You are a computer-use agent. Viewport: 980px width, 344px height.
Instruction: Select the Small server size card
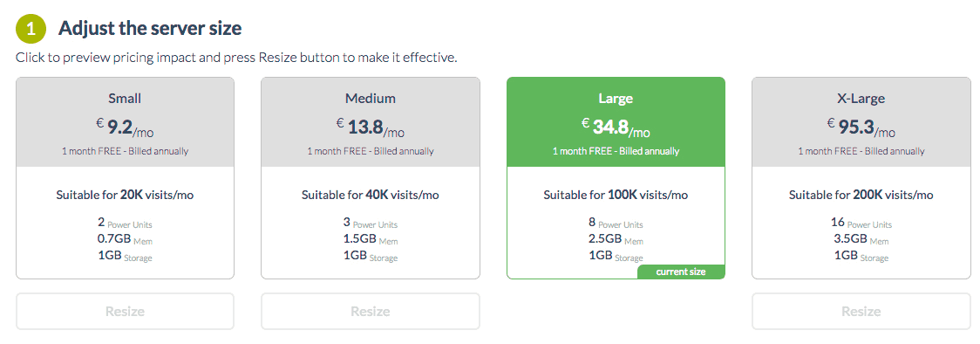125,177
